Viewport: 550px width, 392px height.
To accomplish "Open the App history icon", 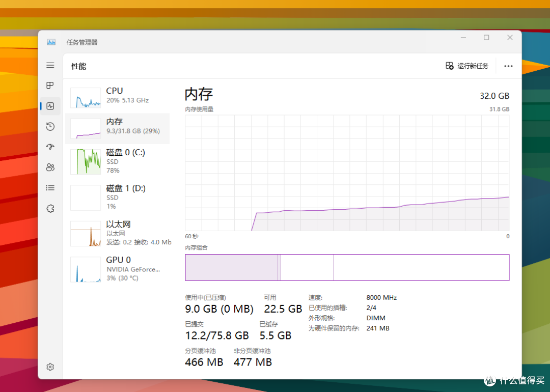I will pos(50,126).
